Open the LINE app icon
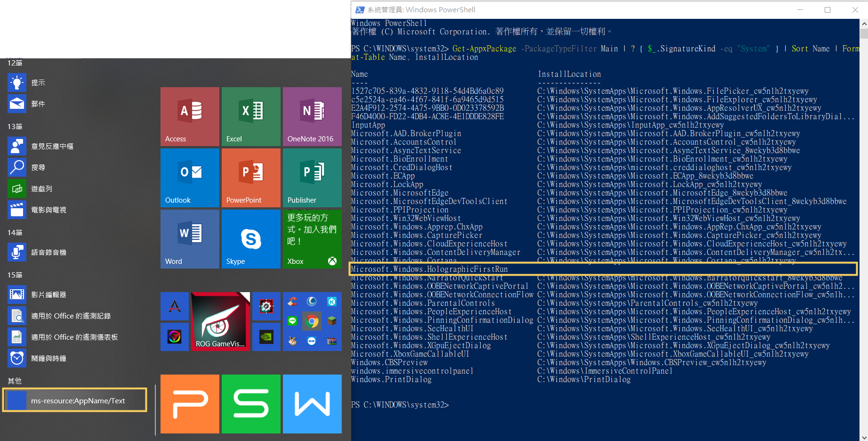The height and width of the screenshot is (441, 868). pos(293,321)
